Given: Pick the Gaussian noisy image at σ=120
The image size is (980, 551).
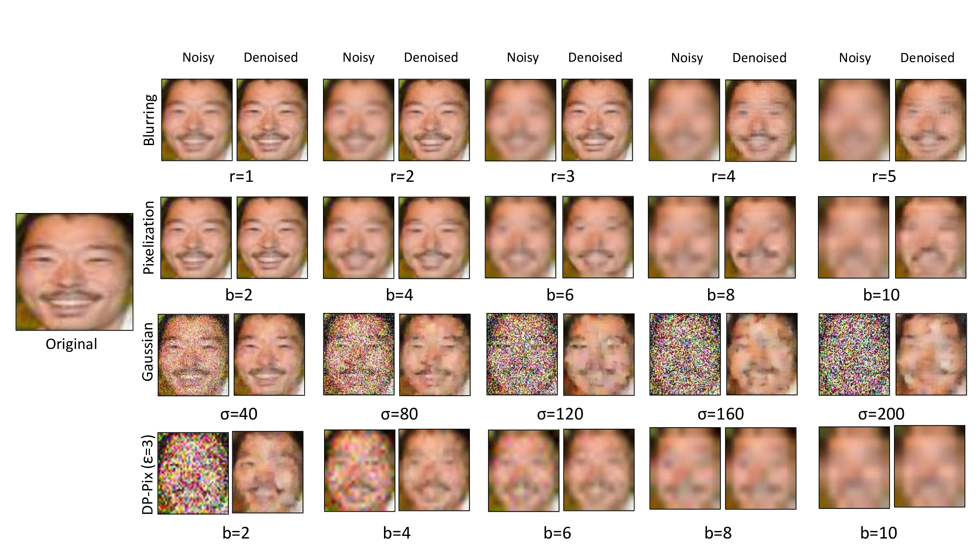Looking at the screenshot, I should tap(522, 354).
